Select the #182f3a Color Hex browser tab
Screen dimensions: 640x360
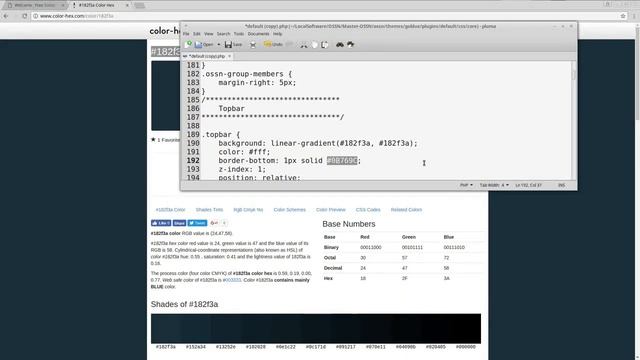click(x=100, y=5)
